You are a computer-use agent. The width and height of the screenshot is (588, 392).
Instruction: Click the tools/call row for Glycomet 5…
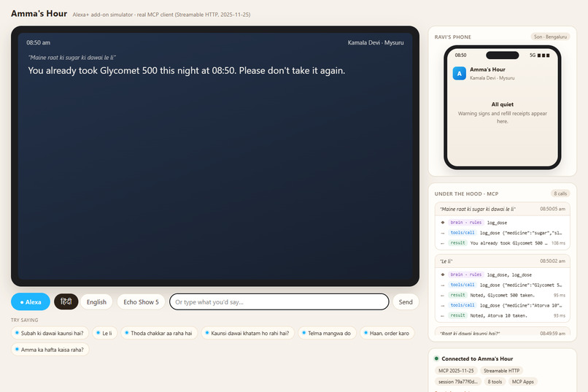pyautogui.click(x=503, y=285)
